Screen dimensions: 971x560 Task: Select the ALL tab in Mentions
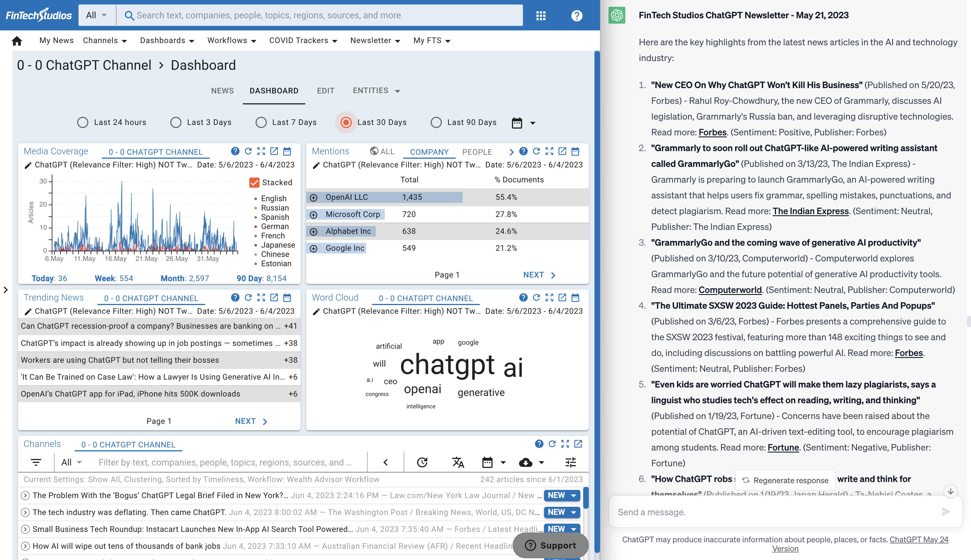382,152
